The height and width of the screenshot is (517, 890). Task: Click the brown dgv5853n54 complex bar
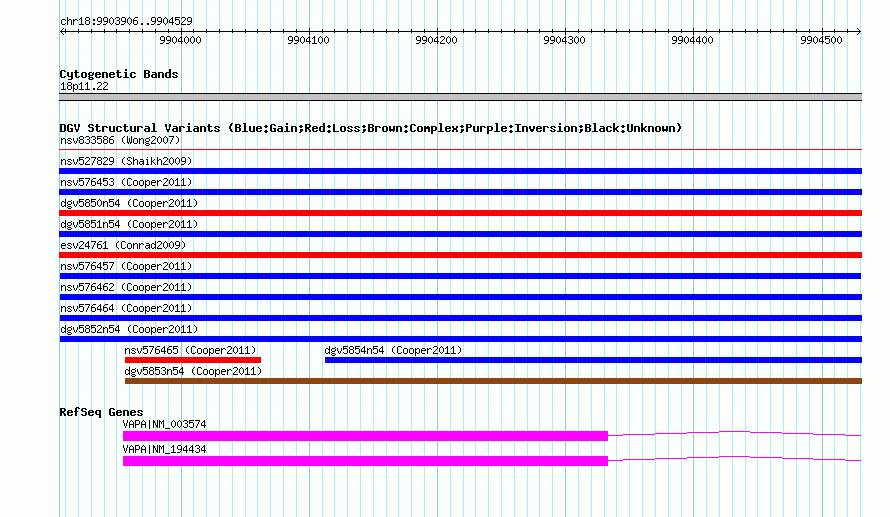[493, 381]
